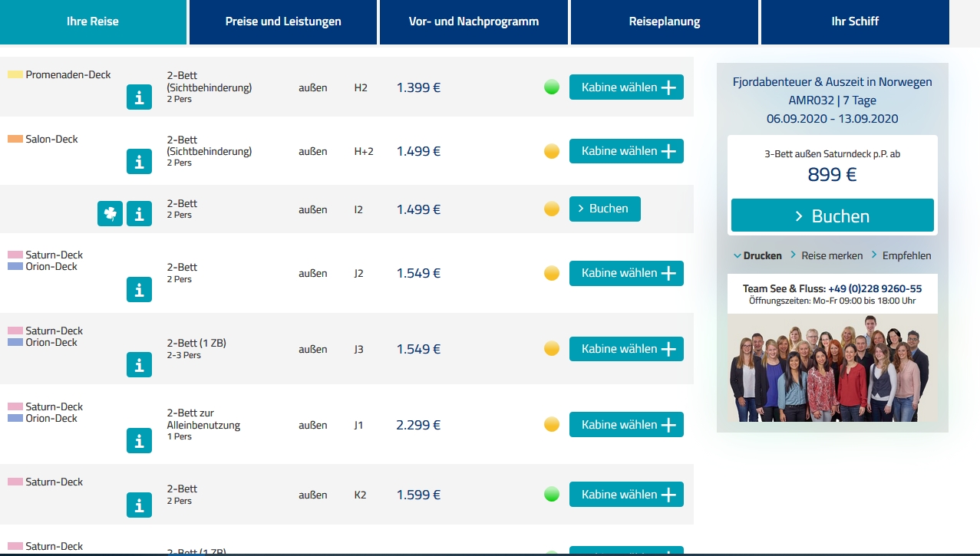Click the yellow Promenaden-Deck color swatch
This screenshot has width=980, height=556.
coord(15,75)
